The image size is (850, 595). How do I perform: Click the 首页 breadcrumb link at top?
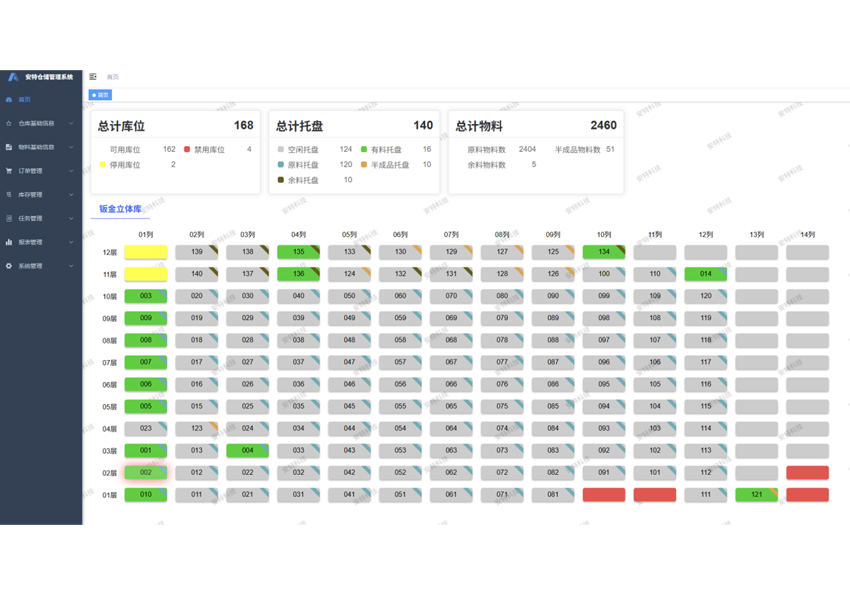pos(112,76)
